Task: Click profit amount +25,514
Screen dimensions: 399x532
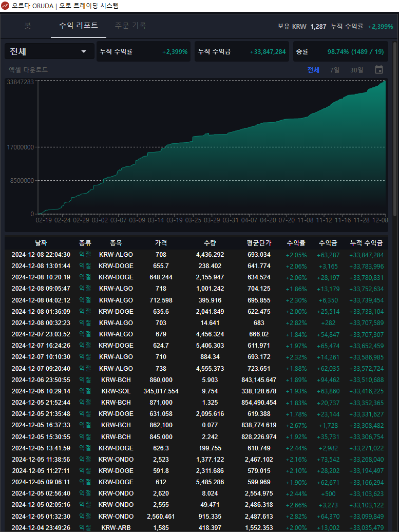Action: click(328, 312)
